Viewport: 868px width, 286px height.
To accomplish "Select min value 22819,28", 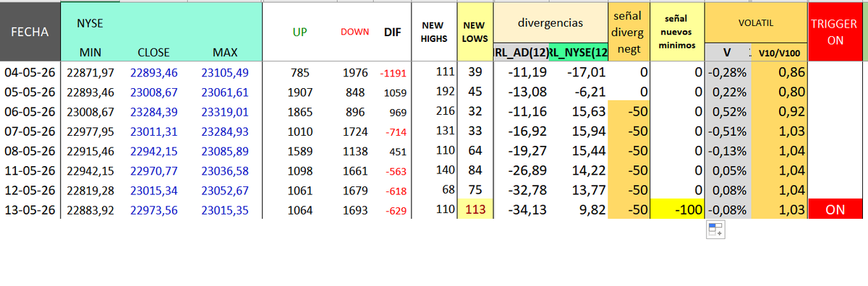I will [91, 191].
